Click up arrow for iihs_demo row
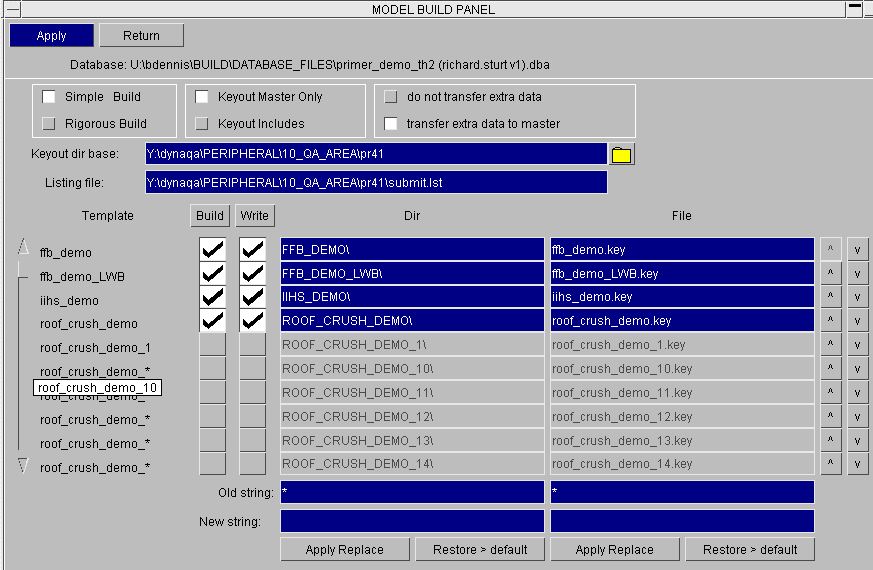 click(830, 297)
